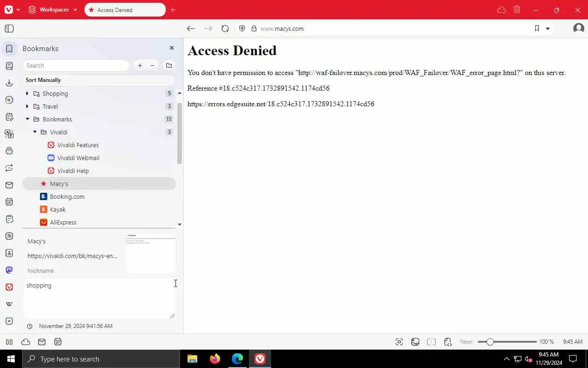588x368 pixels.
Task: Open Firefox from taskbar
Action: pos(215,359)
